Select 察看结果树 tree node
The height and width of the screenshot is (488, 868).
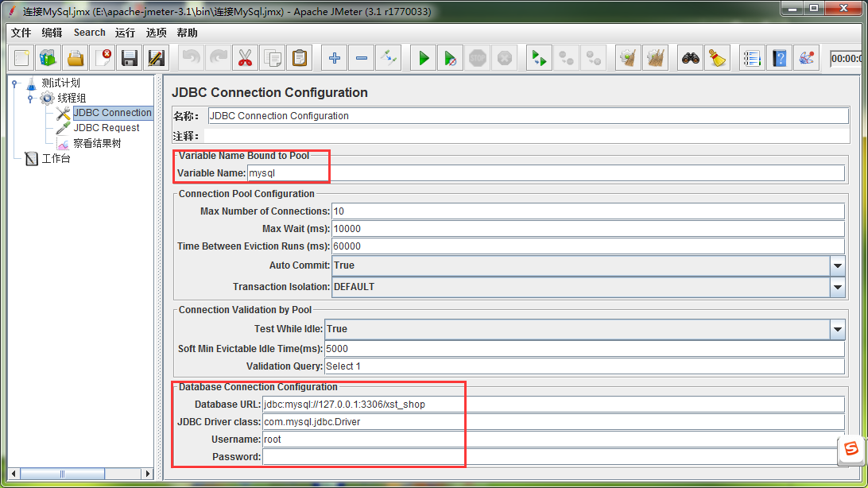97,143
